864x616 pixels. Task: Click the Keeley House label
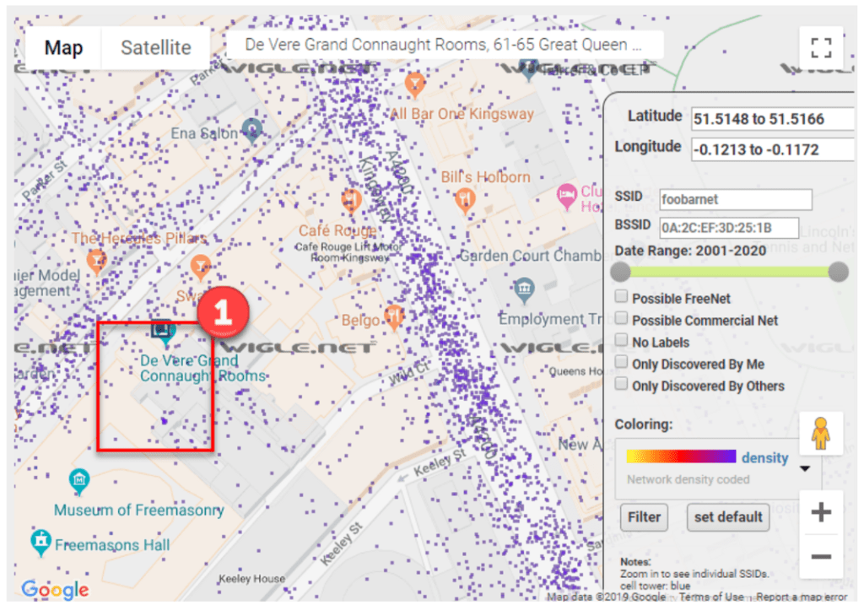click(x=251, y=579)
